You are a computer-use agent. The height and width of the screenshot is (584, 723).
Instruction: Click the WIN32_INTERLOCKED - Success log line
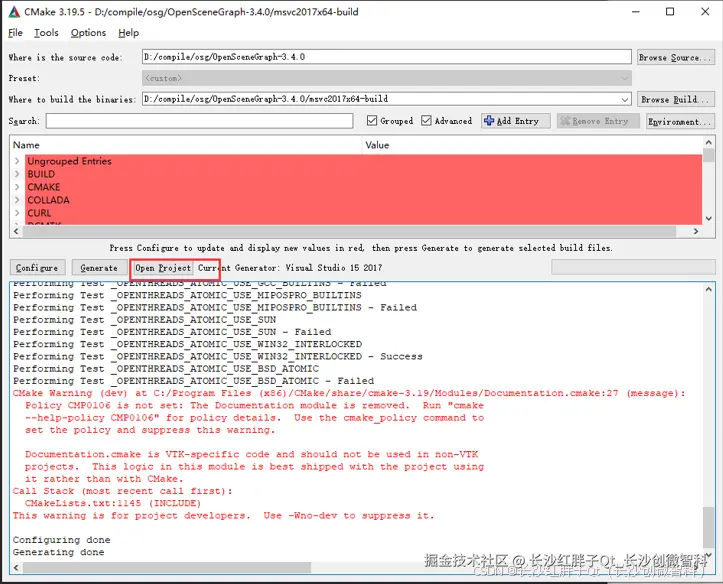(218, 356)
